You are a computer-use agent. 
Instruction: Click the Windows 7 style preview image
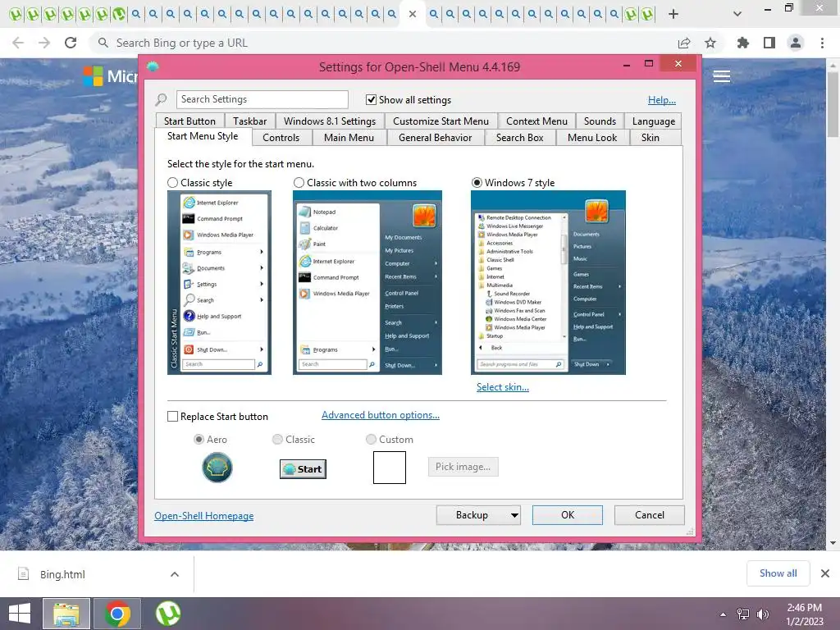(x=548, y=282)
